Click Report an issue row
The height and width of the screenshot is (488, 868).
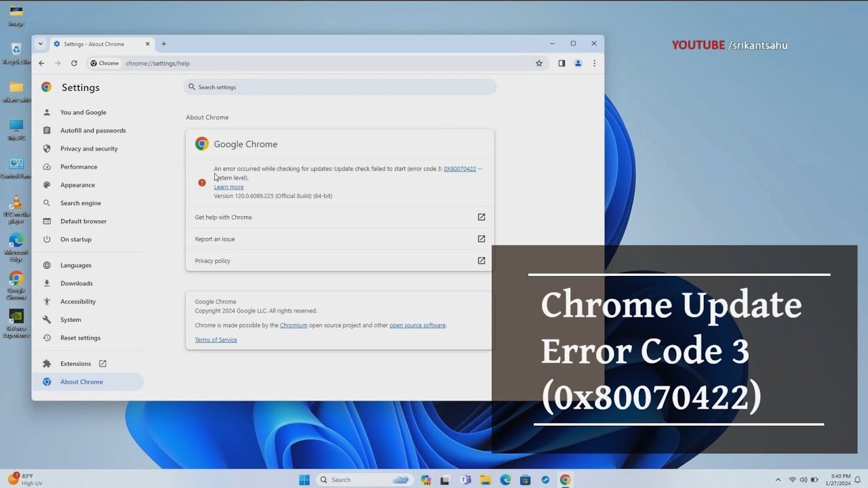[x=340, y=239]
